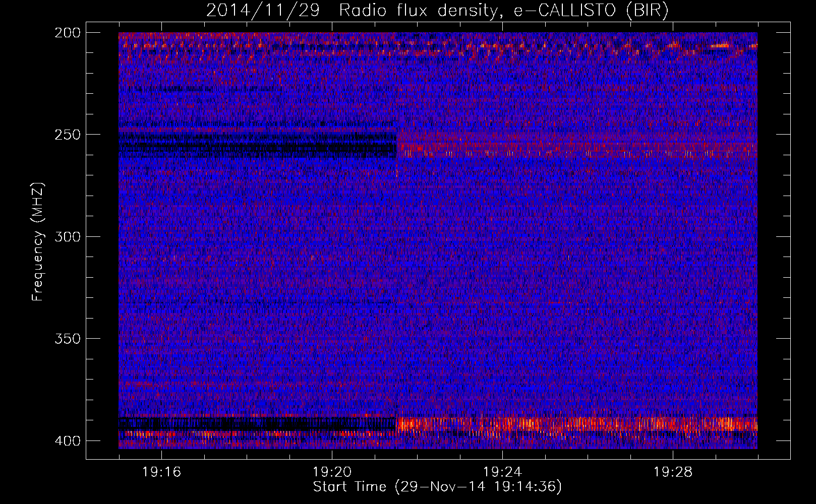This screenshot has height=504, width=816.
Task: Click the 19:20 time tick label
Action: [x=332, y=472]
